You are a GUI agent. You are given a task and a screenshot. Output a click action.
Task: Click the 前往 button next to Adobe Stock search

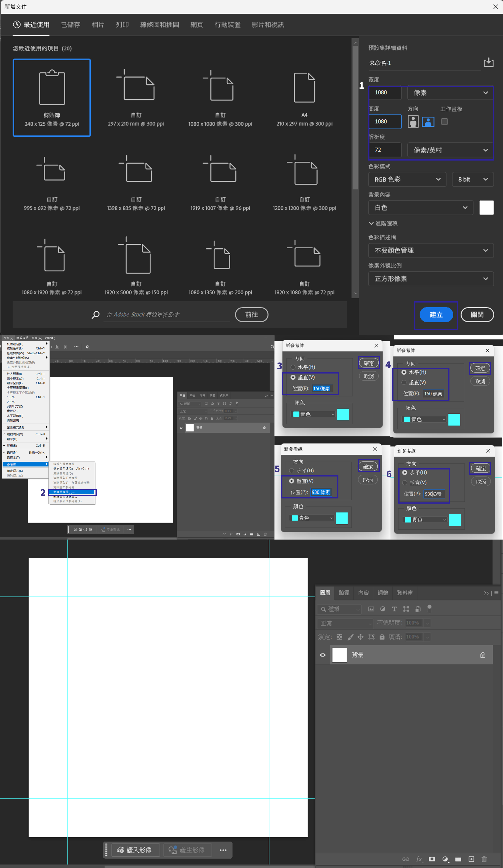pyautogui.click(x=252, y=314)
